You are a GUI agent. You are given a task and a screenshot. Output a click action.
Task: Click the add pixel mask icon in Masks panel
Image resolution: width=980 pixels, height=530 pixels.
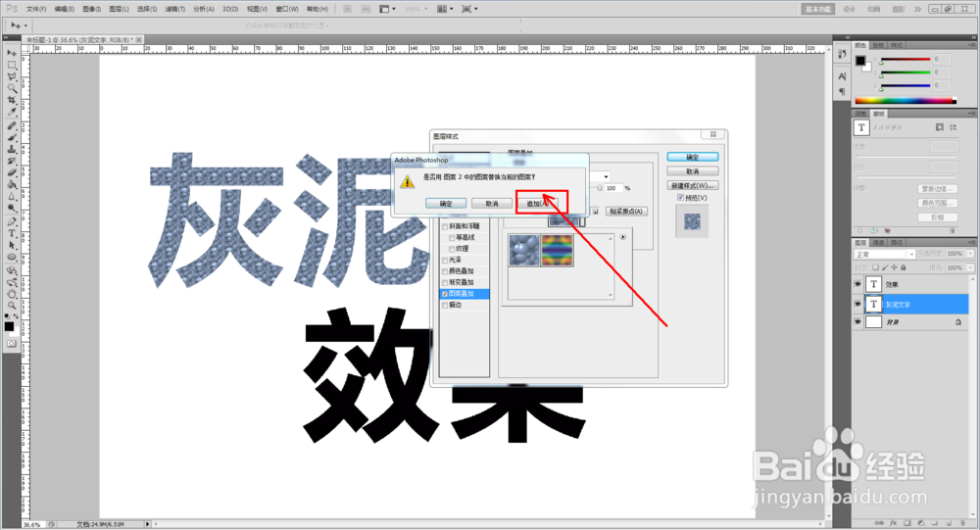point(940,127)
